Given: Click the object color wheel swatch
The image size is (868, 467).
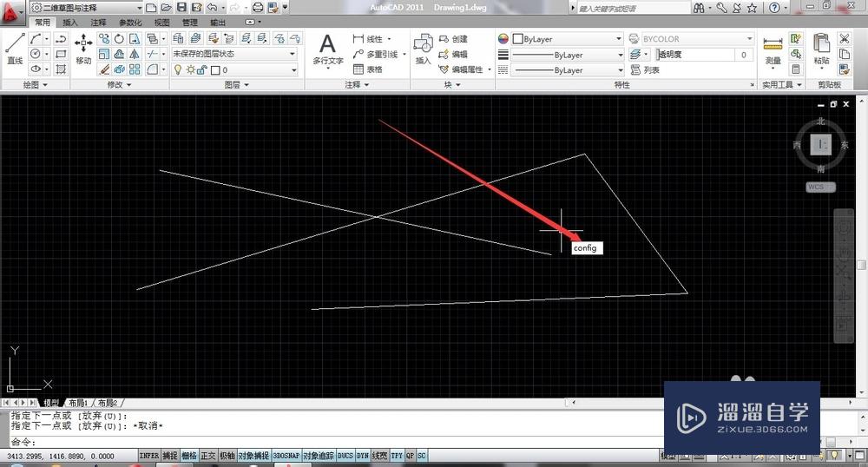Looking at the screenshot, I should pos(503,39).
